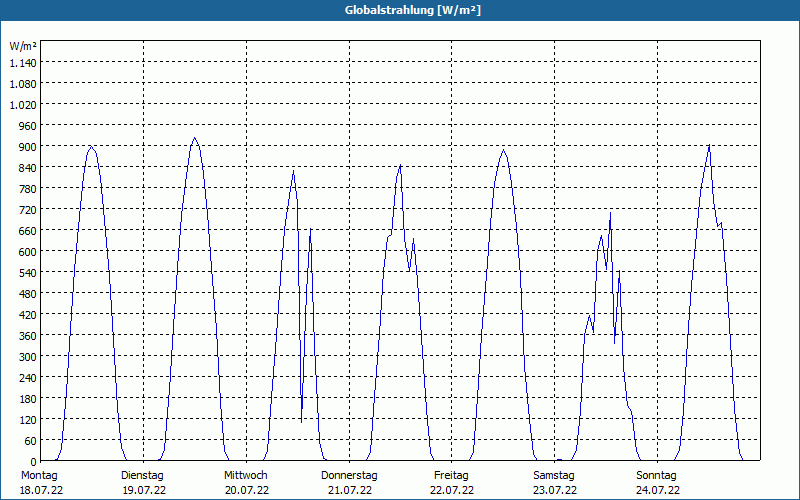Viewport: 800px width, 500px height.
Task: Click the 60 y-axis label
Action: point(31,441)
